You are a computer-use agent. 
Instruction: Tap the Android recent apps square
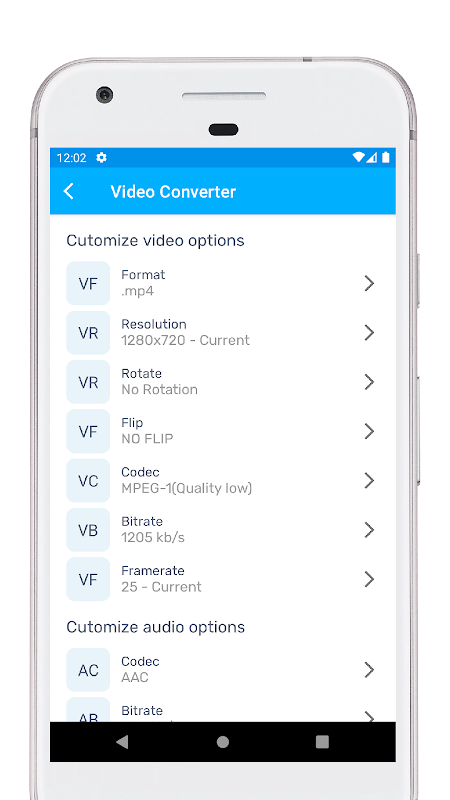tap(322, 742)
